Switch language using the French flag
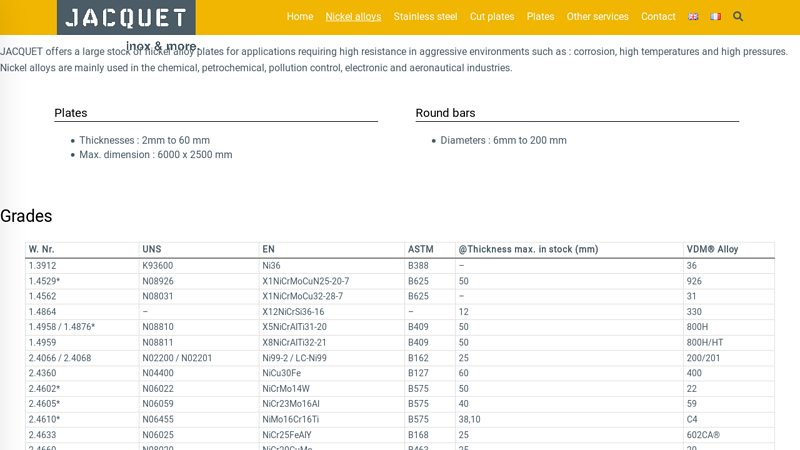The image size is (800, 450). [715, 17]
